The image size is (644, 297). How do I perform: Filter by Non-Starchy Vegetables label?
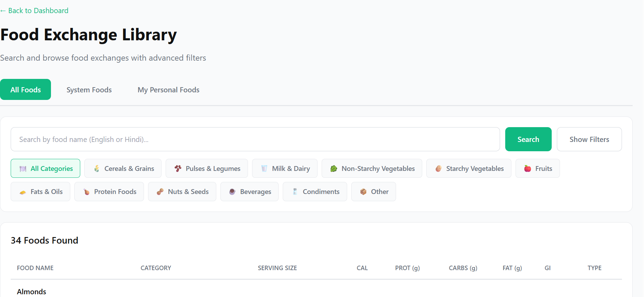pyautogui.click(x=378, y=168)
